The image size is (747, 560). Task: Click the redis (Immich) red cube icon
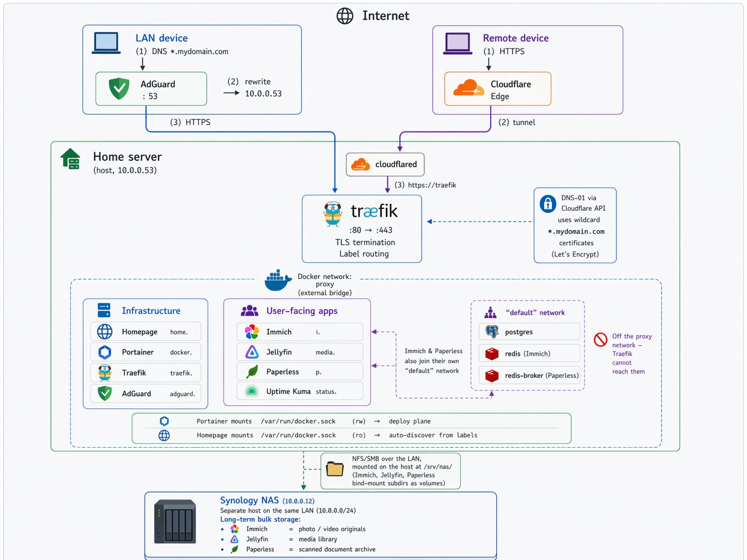click(x=492, y=354)
